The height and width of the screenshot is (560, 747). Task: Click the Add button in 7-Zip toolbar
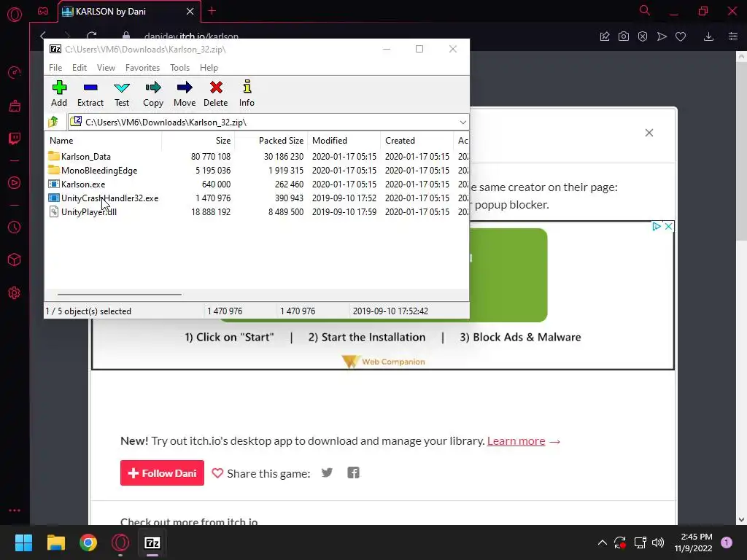point(59,93)
